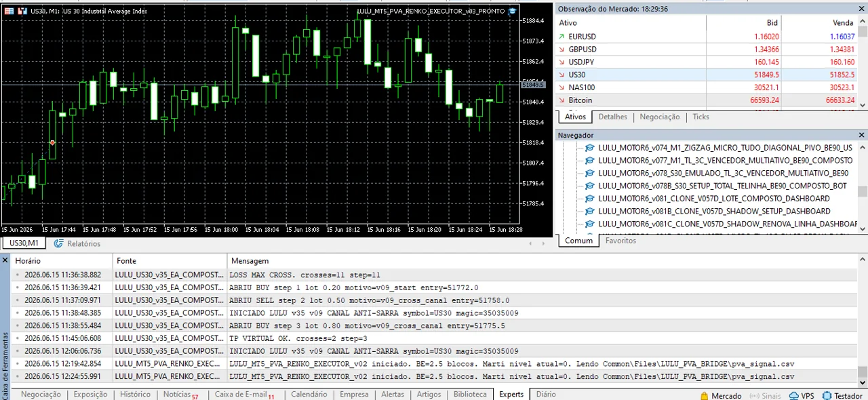Click the Mercado lock-bag icon in the status bar

pos(705,395)
